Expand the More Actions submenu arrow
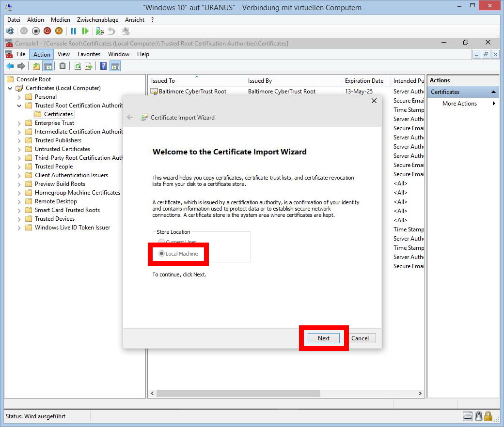504x427 pixels. point(494,104)
